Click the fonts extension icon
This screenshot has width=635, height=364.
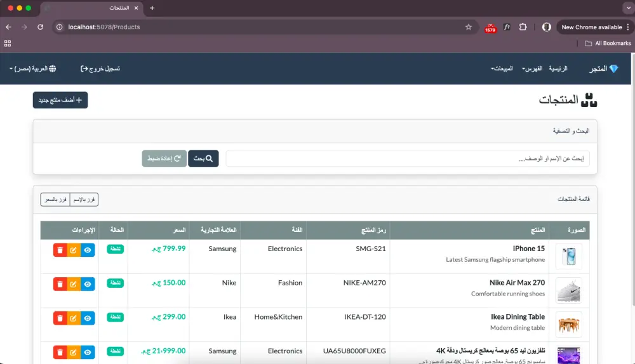tap(507, 27)
